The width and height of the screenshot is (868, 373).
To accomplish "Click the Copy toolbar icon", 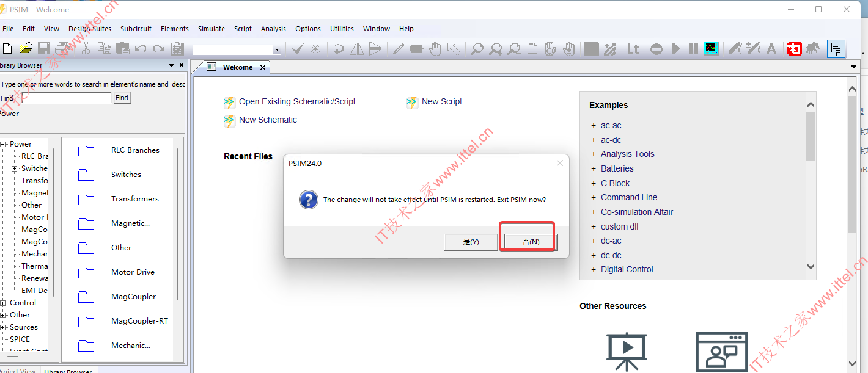I will (105, 48).
